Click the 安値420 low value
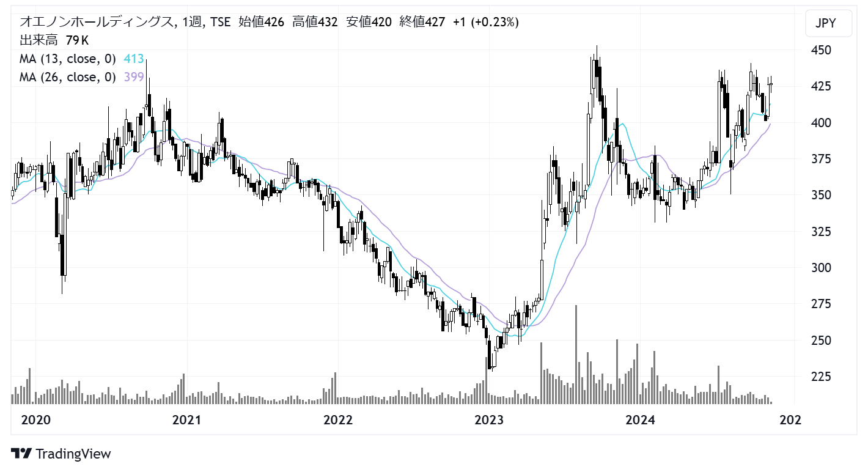 pos(369,22)
